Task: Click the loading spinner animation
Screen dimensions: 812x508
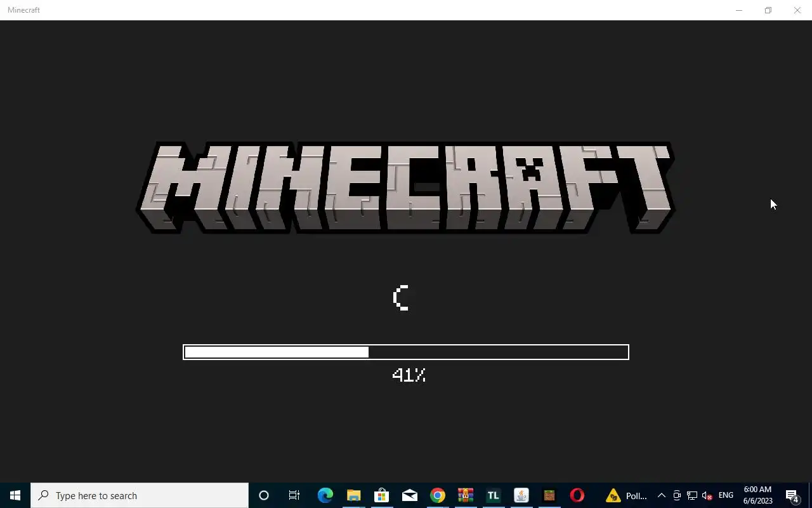Action: pyautogui.click(x=401, y=298)
